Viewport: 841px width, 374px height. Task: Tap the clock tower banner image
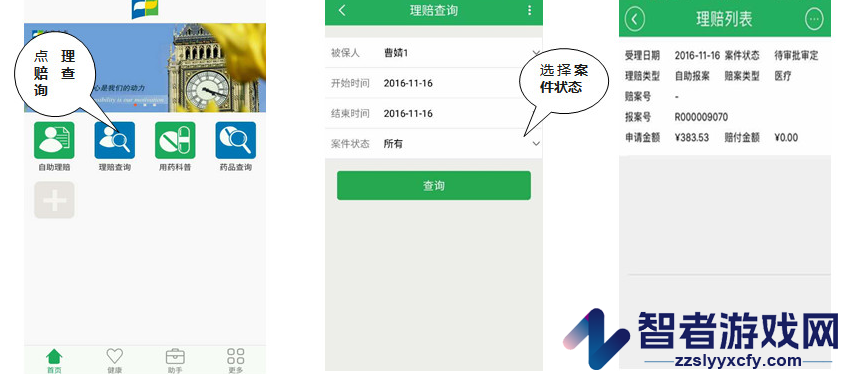tap(145, 68)
